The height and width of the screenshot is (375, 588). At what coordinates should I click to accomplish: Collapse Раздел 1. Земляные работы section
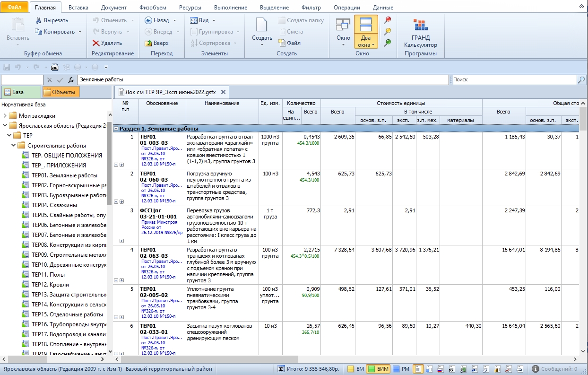[116, 129]
